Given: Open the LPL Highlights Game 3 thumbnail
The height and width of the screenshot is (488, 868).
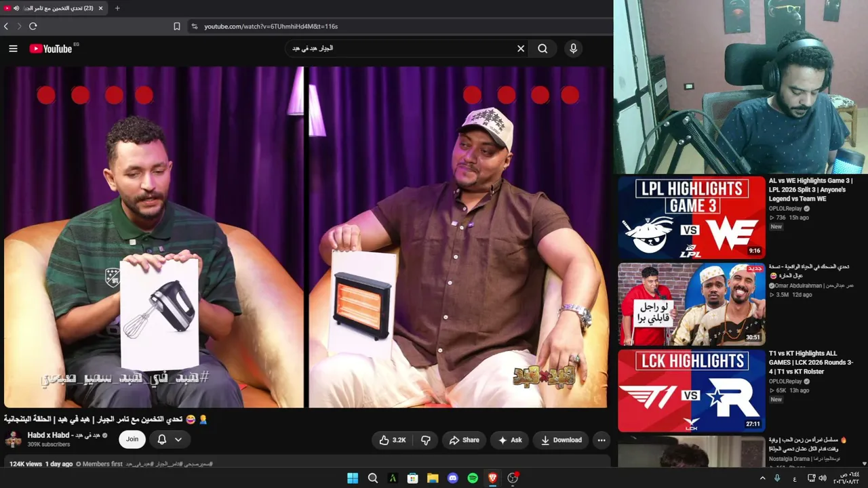Looking at the screenshot, I should [x=691, y=218].
